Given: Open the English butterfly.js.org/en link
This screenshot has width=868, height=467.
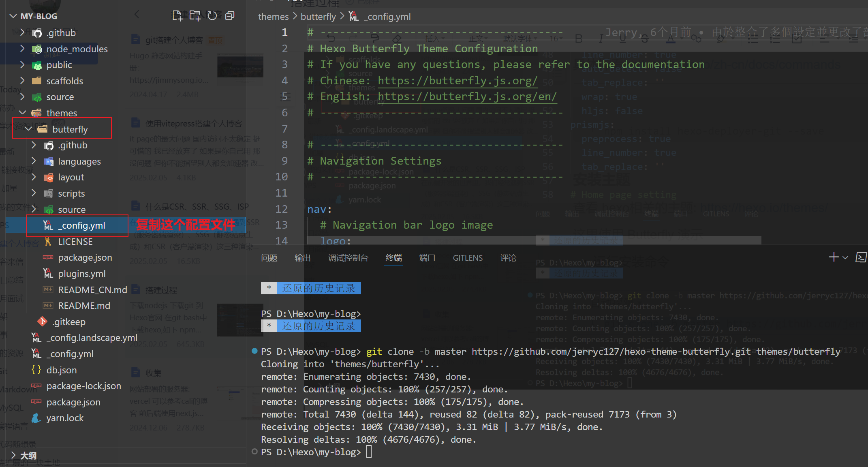Looking at the screenshot, I should click(467, 96).
